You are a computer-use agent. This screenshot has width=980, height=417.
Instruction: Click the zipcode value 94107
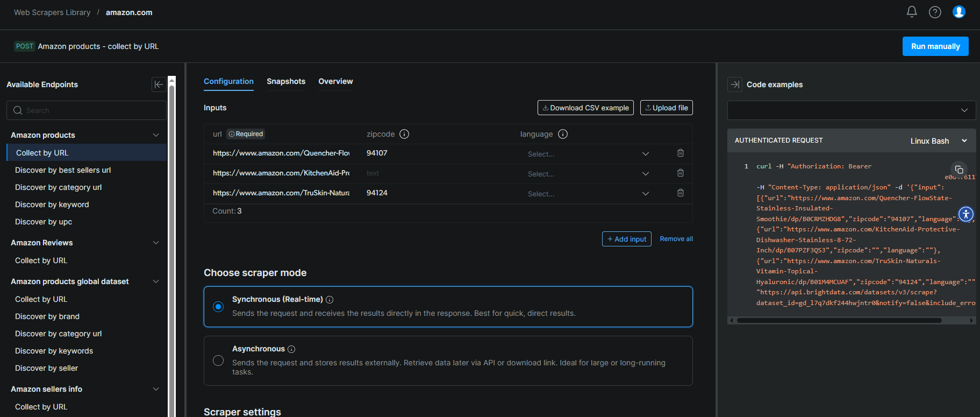point(377,153)
